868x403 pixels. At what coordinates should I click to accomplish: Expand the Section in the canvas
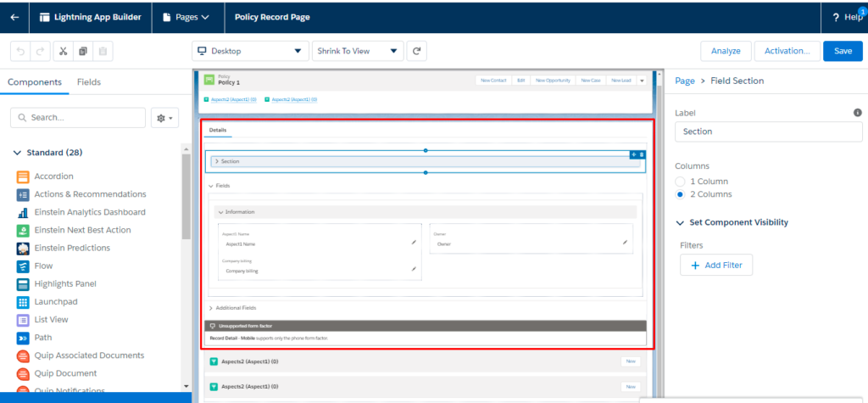[x=217, y=161]
